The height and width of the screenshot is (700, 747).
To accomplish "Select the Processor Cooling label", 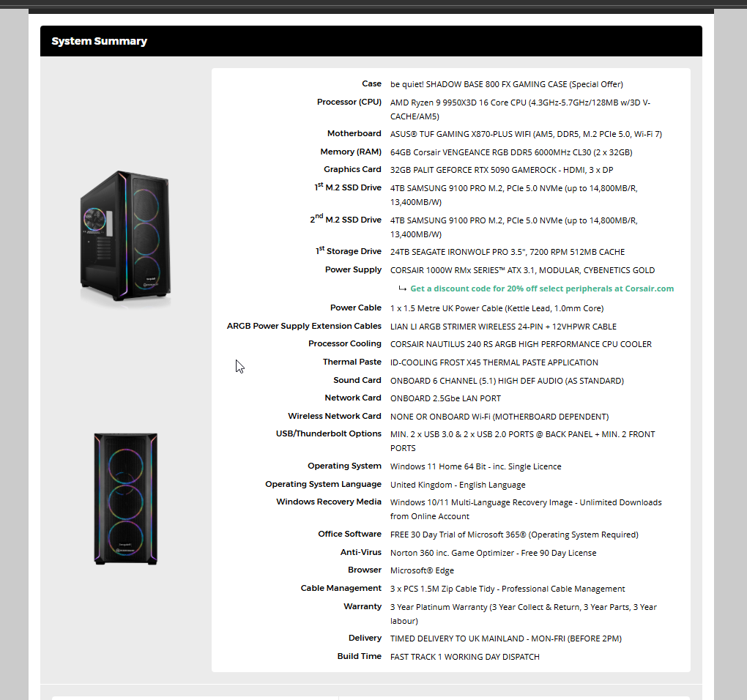I will coord(344,343).
